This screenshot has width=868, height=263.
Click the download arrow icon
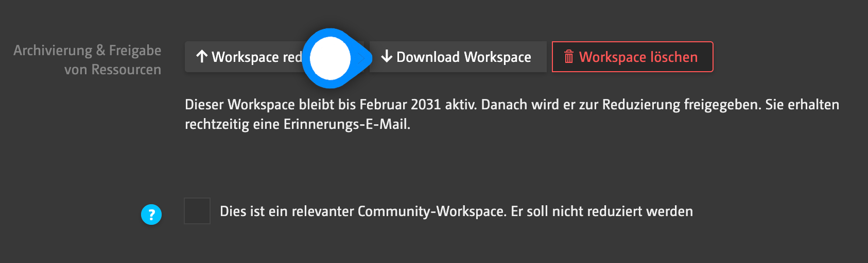387,57
